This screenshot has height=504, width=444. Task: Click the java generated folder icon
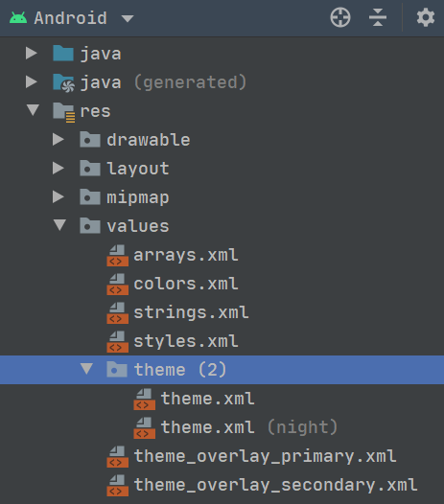tap(63, 82)
